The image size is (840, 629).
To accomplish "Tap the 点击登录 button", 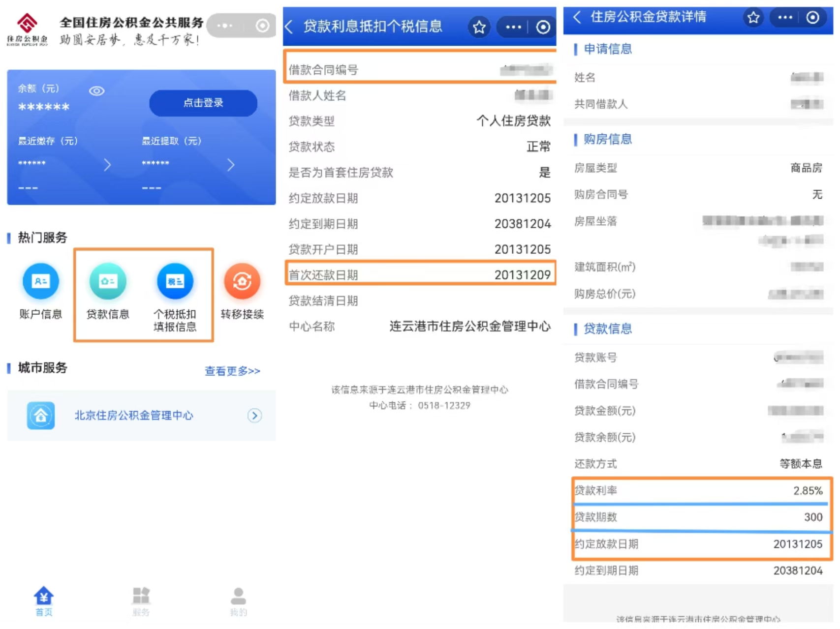I will 203,103.
